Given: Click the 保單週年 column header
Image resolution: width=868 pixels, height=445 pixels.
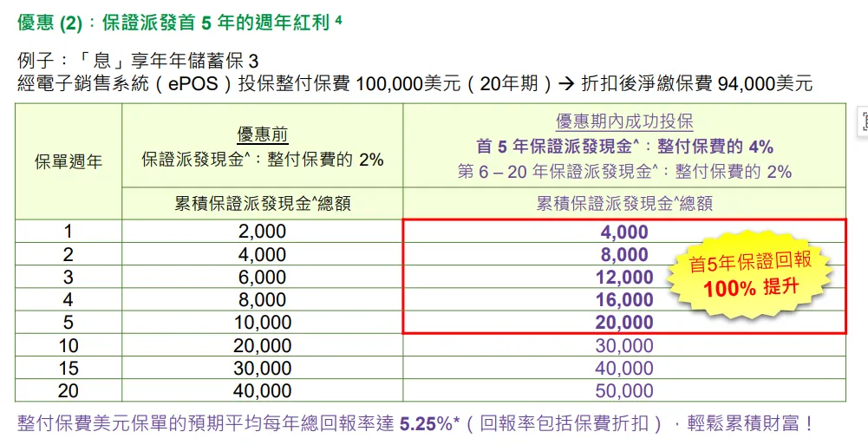Looking at the screenshot, I should pos(69,161).
